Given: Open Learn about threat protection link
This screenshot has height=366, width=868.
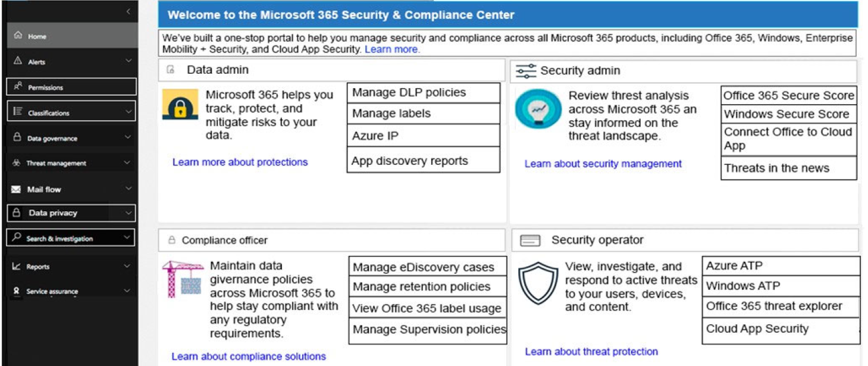Looking at the screenshot, I should [591, 352].
